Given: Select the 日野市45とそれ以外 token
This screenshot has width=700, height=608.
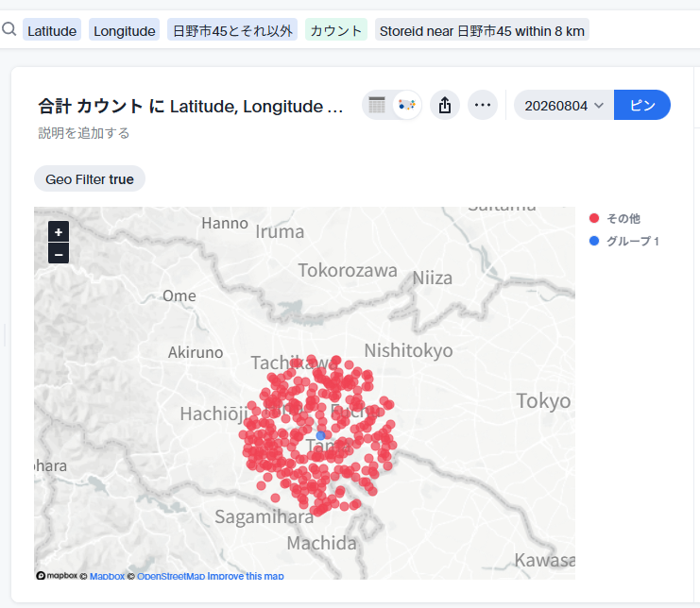Looking at the screenshot, I should pos(232,31).
